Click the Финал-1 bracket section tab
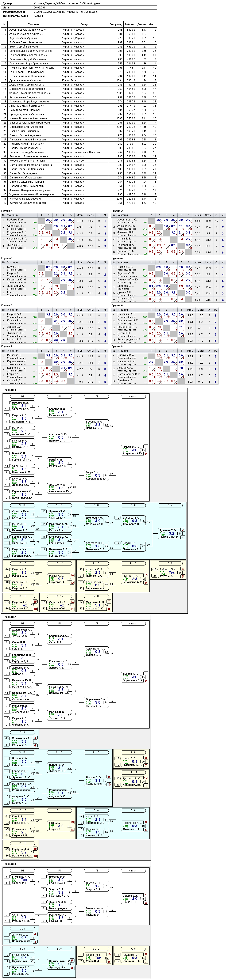The image size is (228, 980). tap(11, 390)
